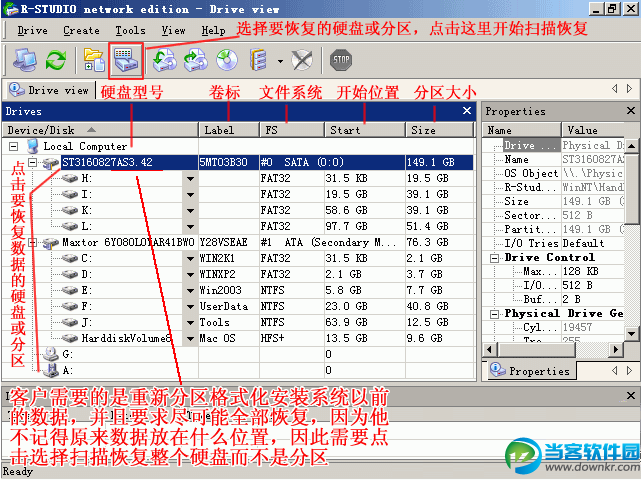This screenshot has width=641, height=481.
Task: Select the A: floppy drive icon
Action: point(51,370)
